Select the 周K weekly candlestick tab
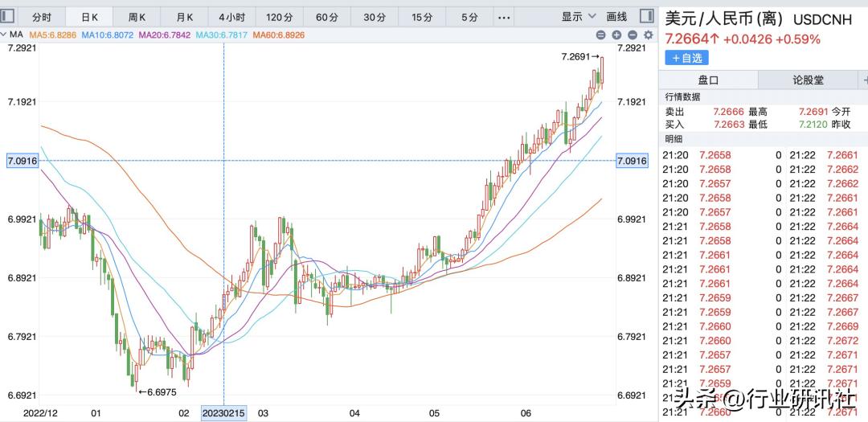Image resolution: width=868 pixels, height=422 pixels. (x=137, y=17)
